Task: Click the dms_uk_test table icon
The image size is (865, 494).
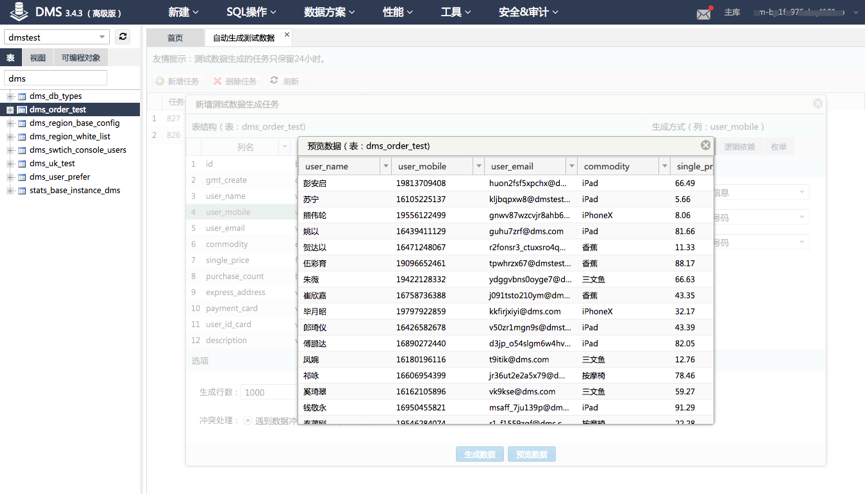Action: [22, 163]
